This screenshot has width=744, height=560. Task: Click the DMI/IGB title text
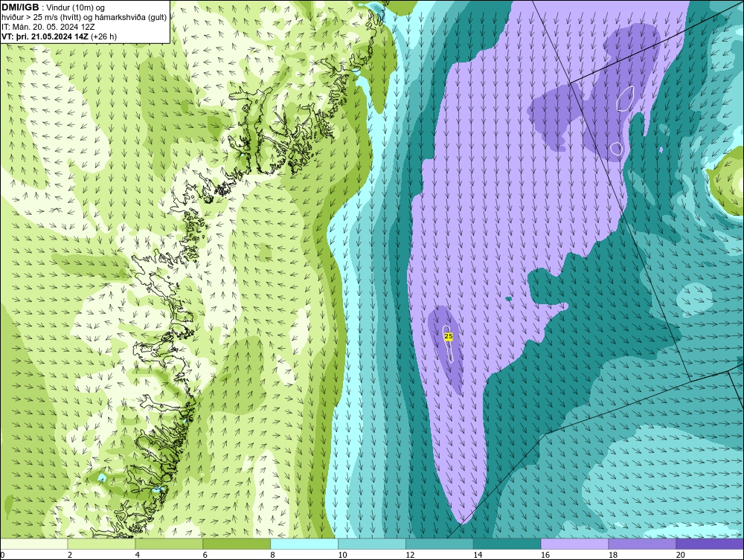[x=20, y=7]
